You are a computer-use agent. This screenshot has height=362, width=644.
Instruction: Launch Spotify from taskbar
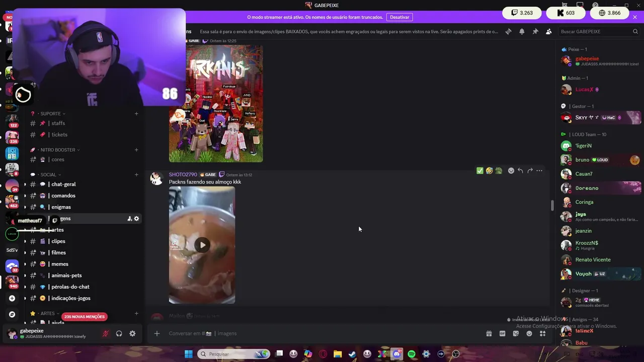click(x=412, y=354)
